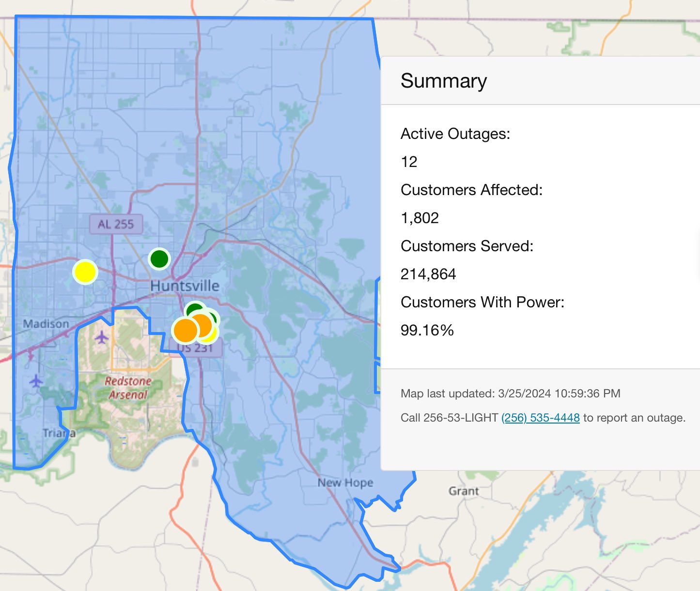
Task: Click the Redstone Arsenal map label
Action: (x=128, y=388)
